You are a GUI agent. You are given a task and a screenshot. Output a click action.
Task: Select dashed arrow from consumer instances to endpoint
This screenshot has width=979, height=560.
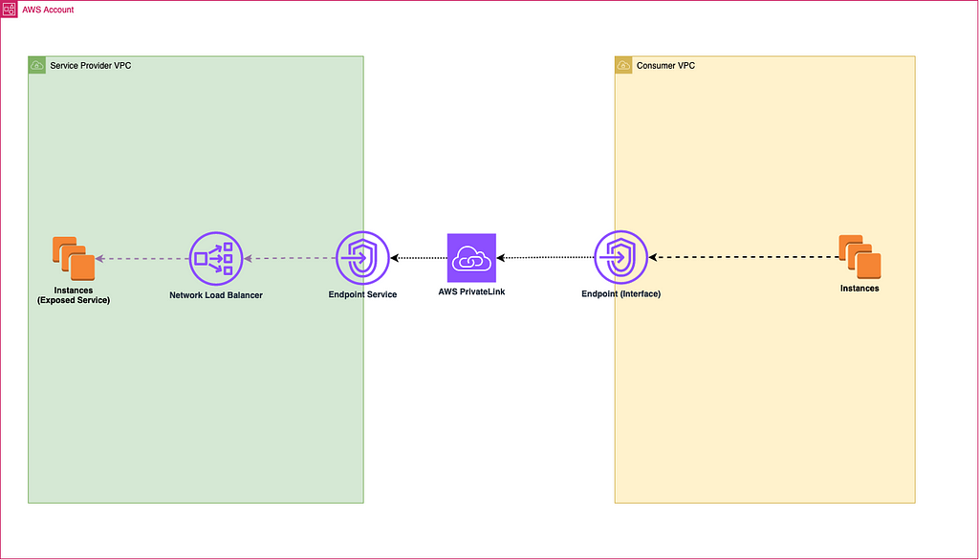744,257
